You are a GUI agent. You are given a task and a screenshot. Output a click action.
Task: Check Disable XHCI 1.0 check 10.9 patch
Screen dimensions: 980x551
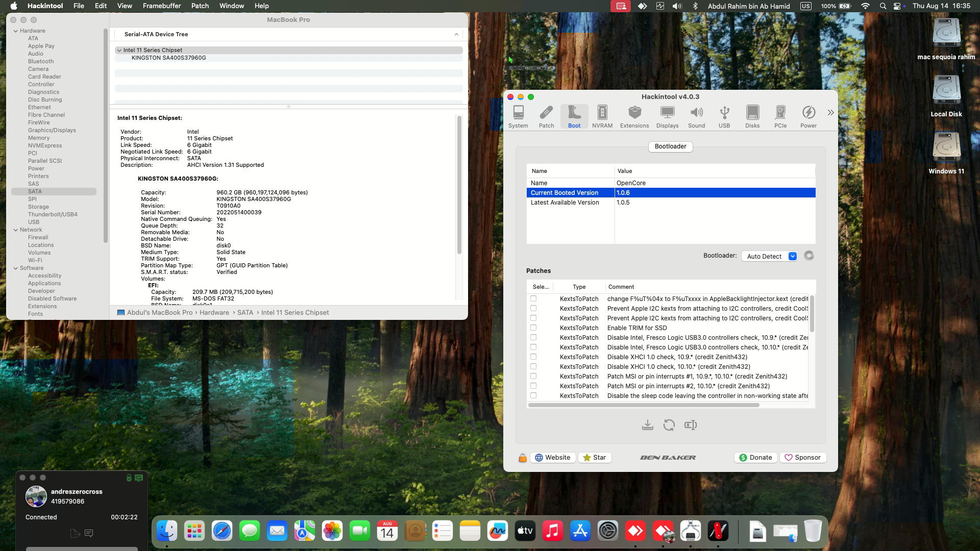click(x=533, y=357)
